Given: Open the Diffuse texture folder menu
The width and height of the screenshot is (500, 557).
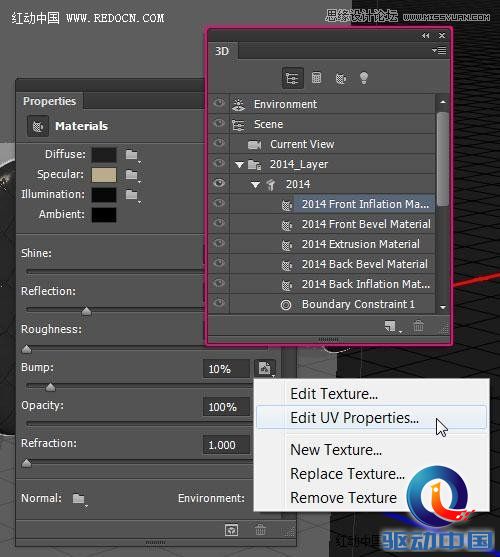Looking at the screenshot, I should (x=132, y=155).
